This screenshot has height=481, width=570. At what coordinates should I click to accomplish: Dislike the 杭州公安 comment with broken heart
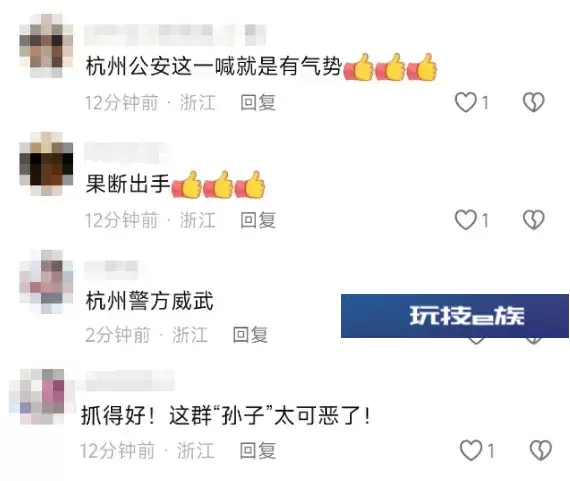pyautogui.click(x=533, y=102)
